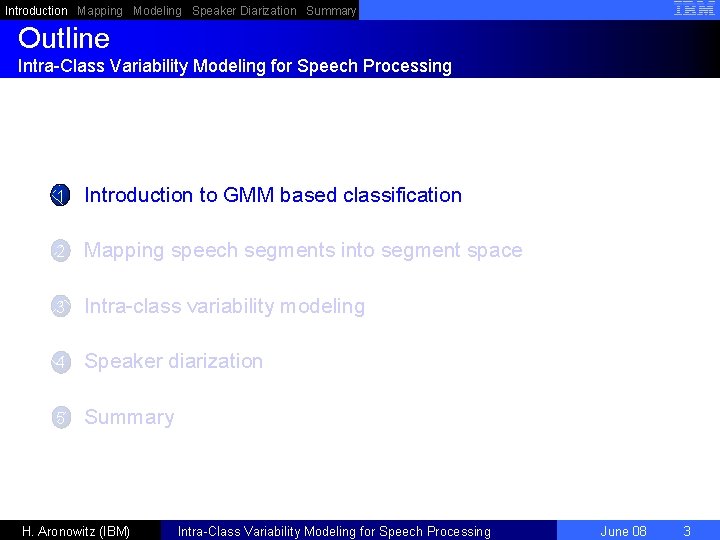Viewport: 720px width, 540px height.
Task: Click slide number 3 in footer
Action: [x=687, y=531]
